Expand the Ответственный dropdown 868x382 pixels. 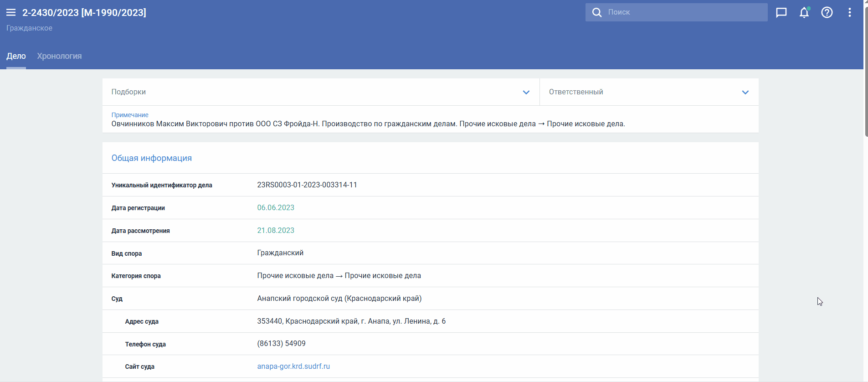(x=745, y=92)
